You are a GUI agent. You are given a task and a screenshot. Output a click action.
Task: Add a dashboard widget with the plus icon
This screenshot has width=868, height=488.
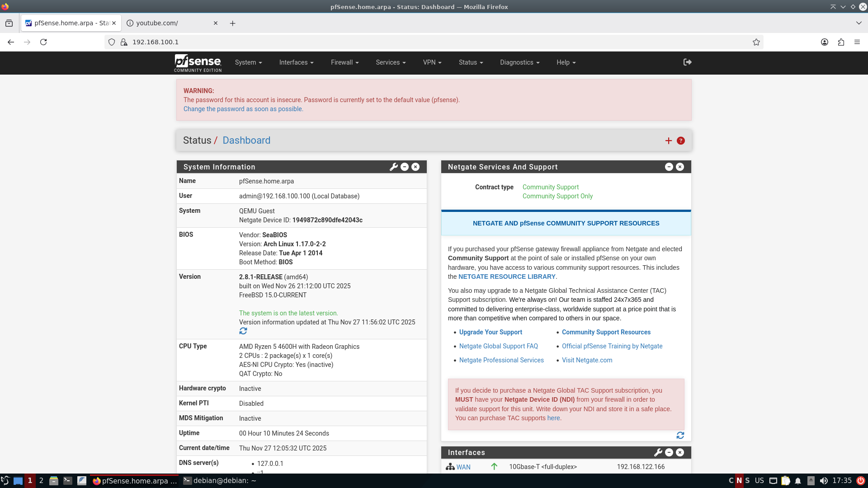pyautogui.click(x=669, y=141)
